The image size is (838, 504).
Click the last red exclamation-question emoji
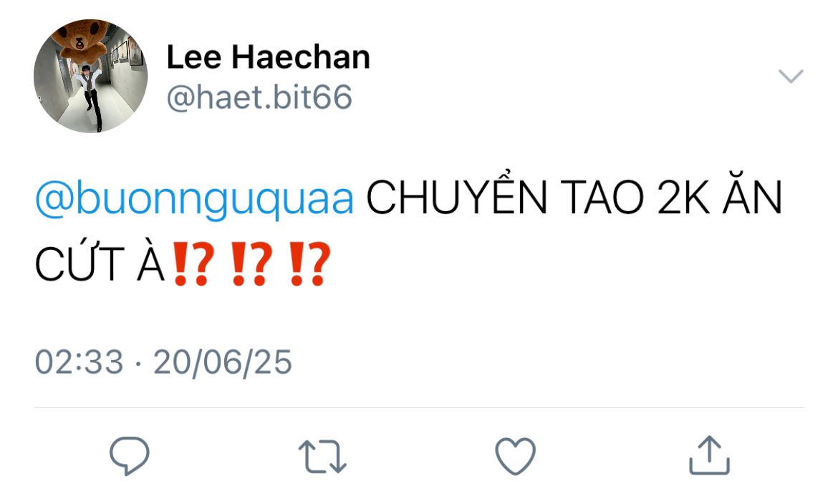309,264
